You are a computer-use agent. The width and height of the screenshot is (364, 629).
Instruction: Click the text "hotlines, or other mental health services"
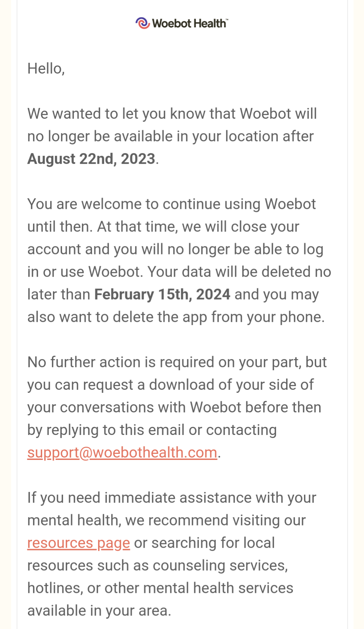(160, 588)
